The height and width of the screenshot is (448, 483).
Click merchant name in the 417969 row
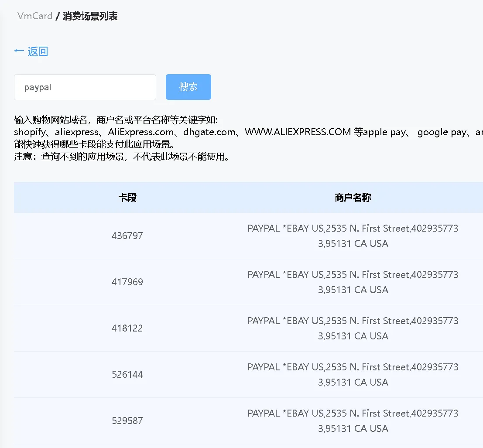point(353,282)
